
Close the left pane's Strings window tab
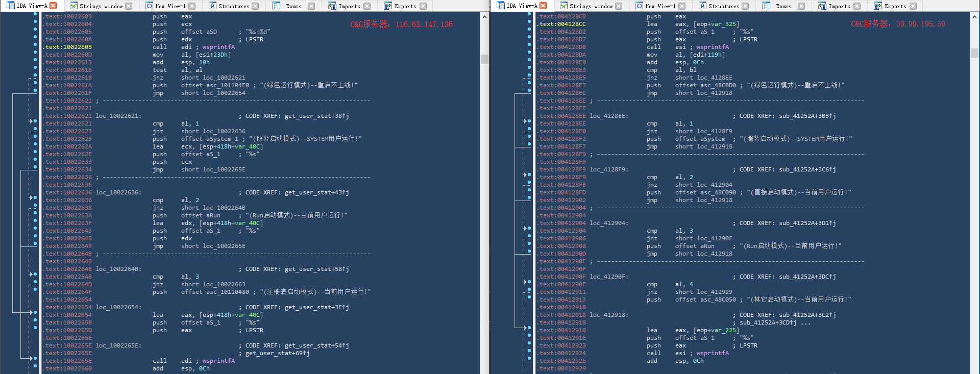129,6
